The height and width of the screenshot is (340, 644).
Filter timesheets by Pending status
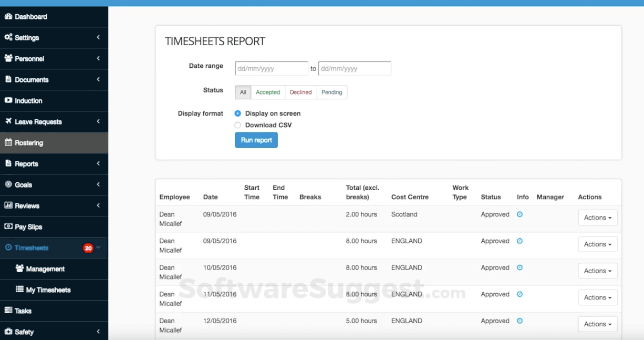click(x=331, y=92)
